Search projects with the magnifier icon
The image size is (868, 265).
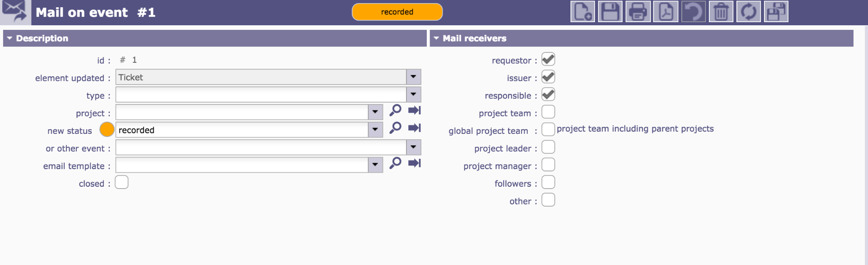click(395, 110)
